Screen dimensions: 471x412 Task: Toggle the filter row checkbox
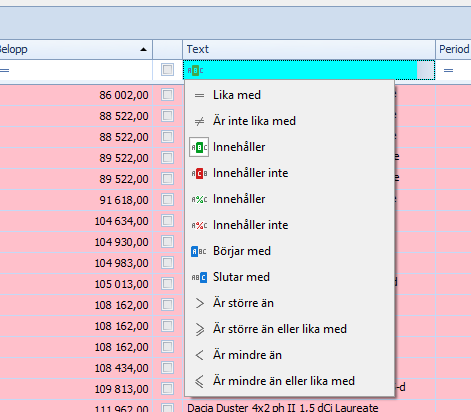click(167, 70)
